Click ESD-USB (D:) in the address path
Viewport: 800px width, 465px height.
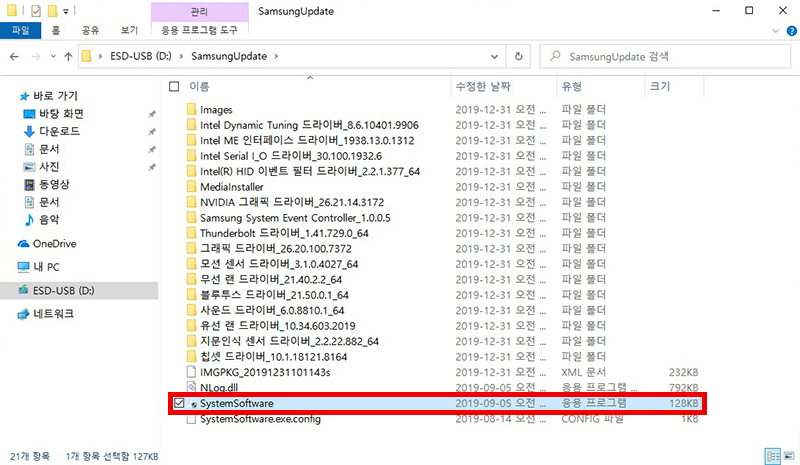[x=141, y=56]
